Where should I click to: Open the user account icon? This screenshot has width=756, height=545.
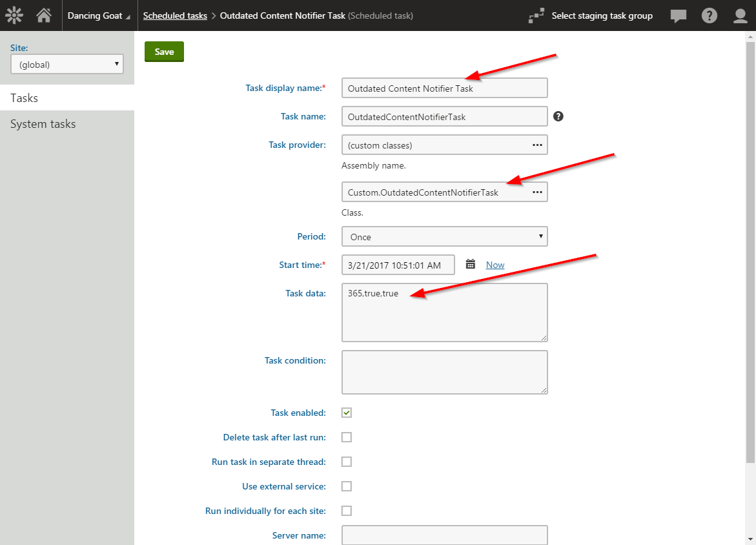[x=740, y=15]
